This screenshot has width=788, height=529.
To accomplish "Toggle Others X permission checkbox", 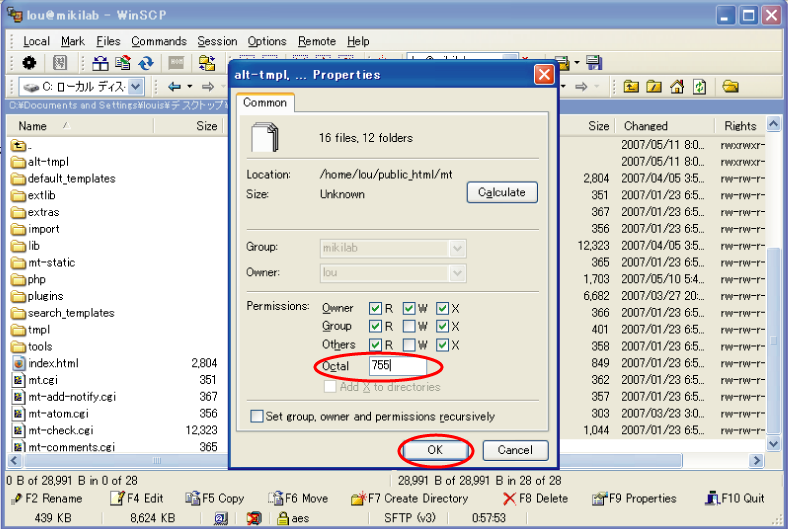I will pos(442,345).
